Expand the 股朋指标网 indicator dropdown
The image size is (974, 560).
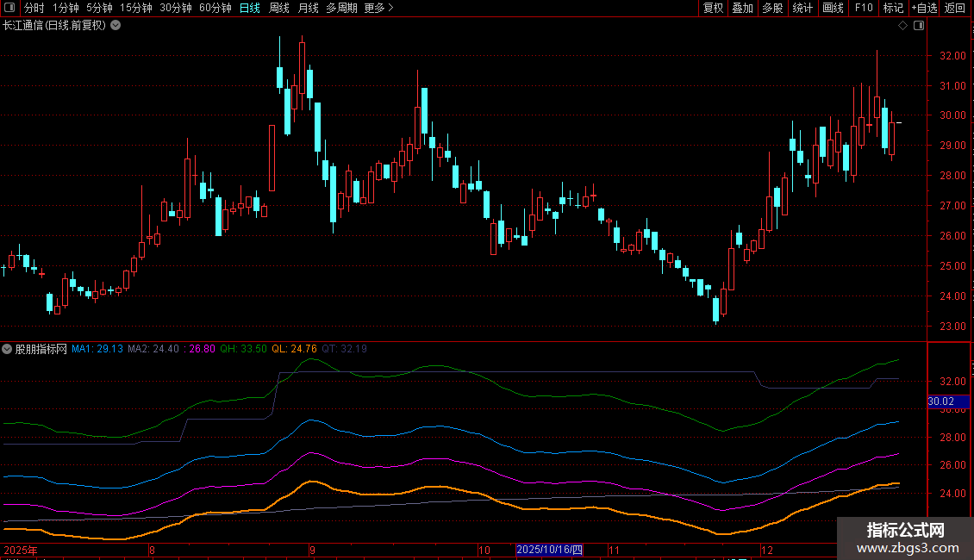8,349
